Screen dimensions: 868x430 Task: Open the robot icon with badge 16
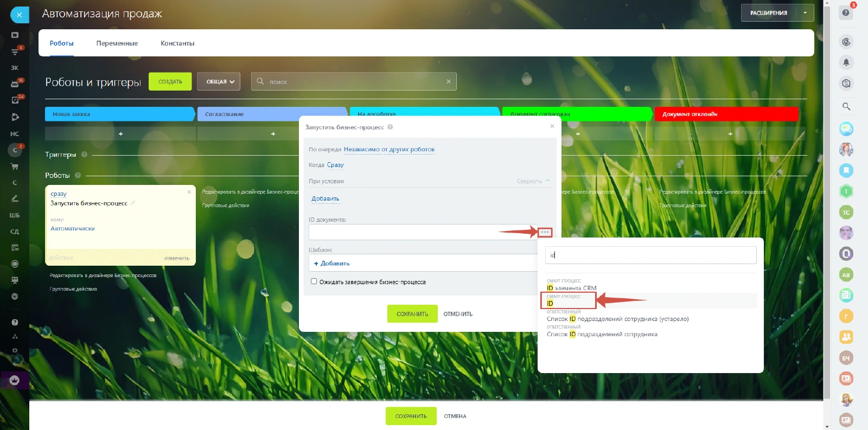(15, 84)
